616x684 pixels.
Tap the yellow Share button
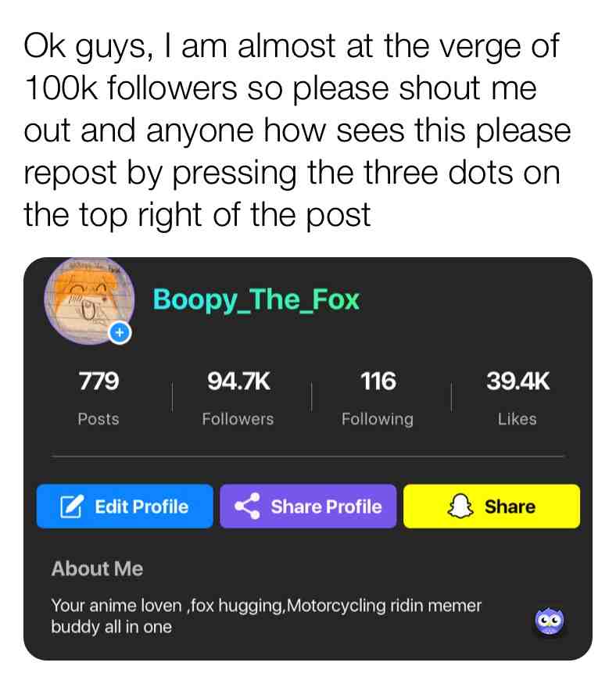click(x=492, y=507)
